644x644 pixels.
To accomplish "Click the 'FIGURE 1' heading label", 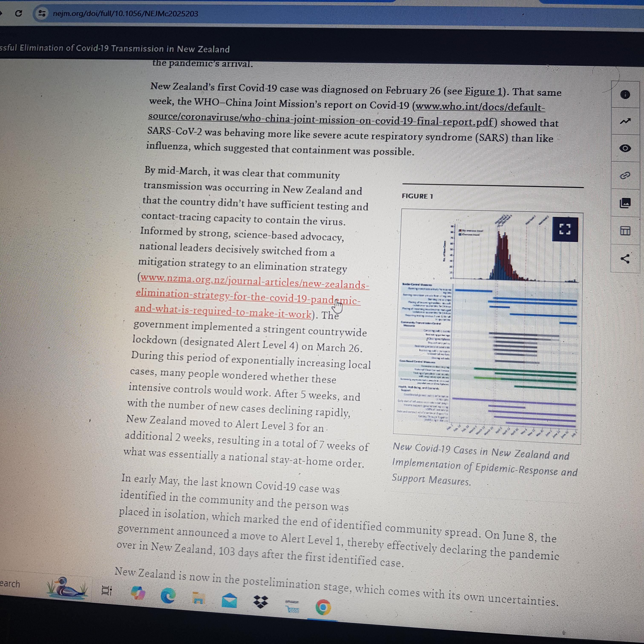I will (x=417, y=196).
